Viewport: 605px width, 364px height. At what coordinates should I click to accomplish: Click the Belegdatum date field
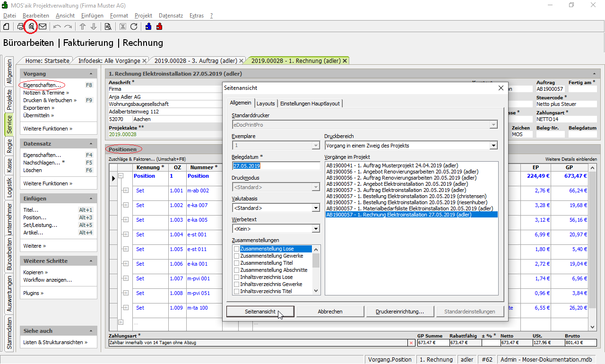tap(276, 166)
